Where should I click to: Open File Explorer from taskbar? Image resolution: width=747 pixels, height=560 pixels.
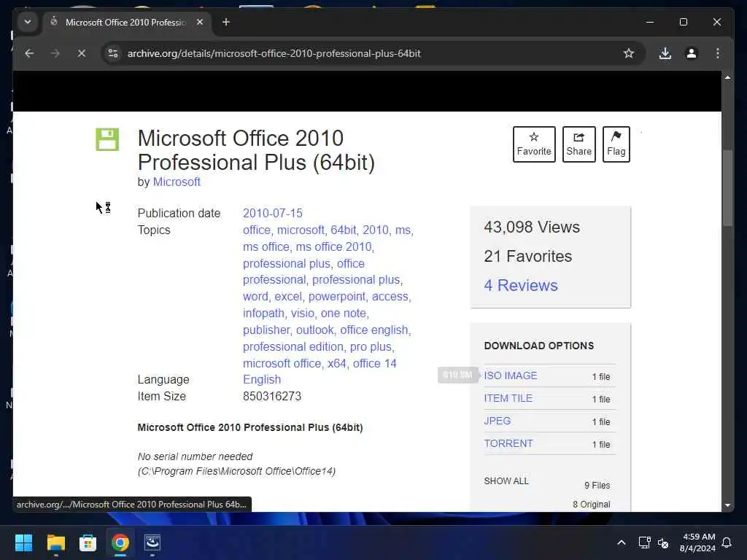55,542
